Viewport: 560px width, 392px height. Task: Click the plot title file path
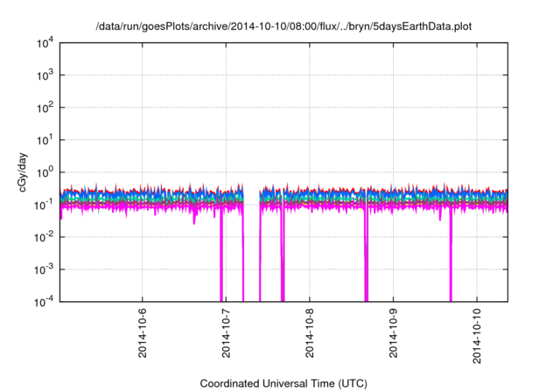283,26
